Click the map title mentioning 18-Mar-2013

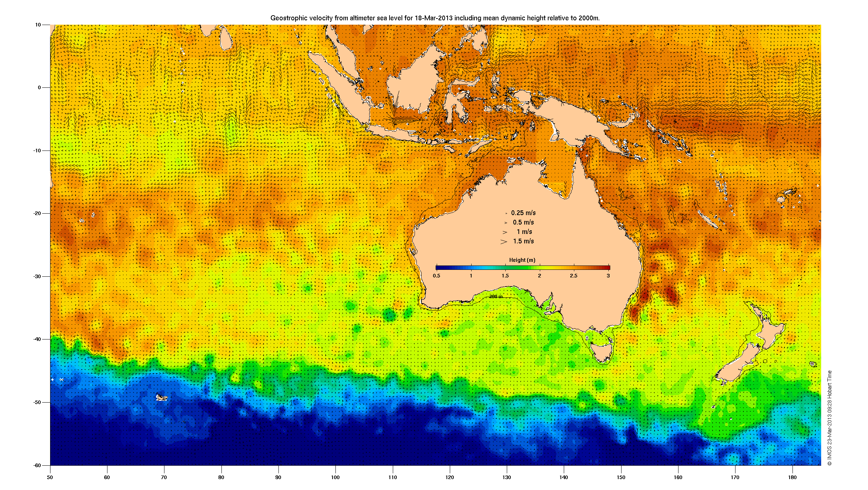(435, 18)
